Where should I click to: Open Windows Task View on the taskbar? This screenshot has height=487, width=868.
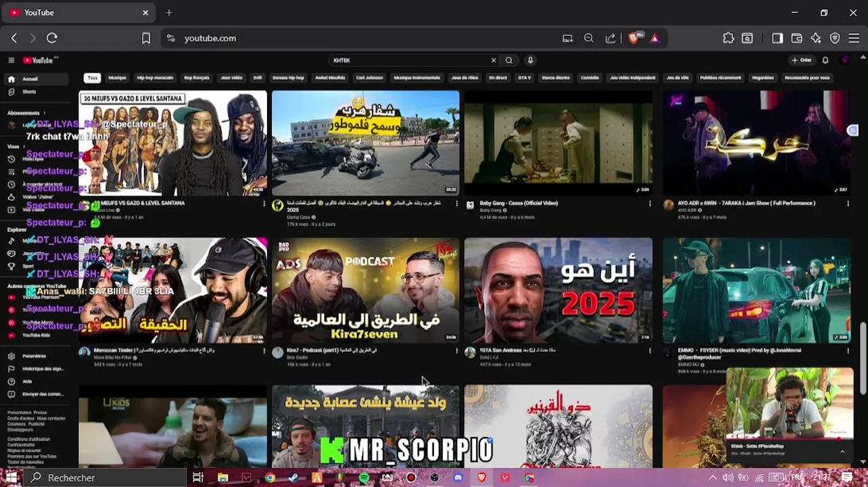tap(198, 478)
